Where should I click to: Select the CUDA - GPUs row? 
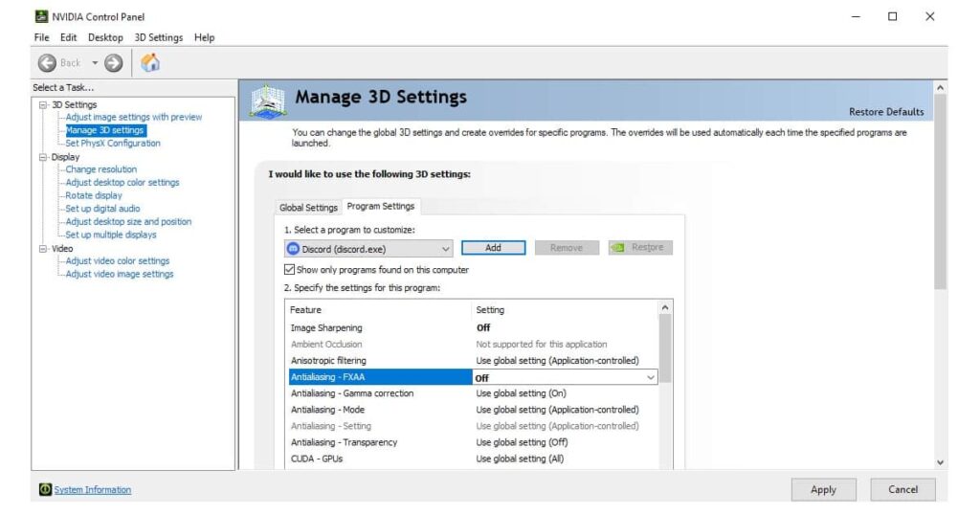click(x=473, y=459)
